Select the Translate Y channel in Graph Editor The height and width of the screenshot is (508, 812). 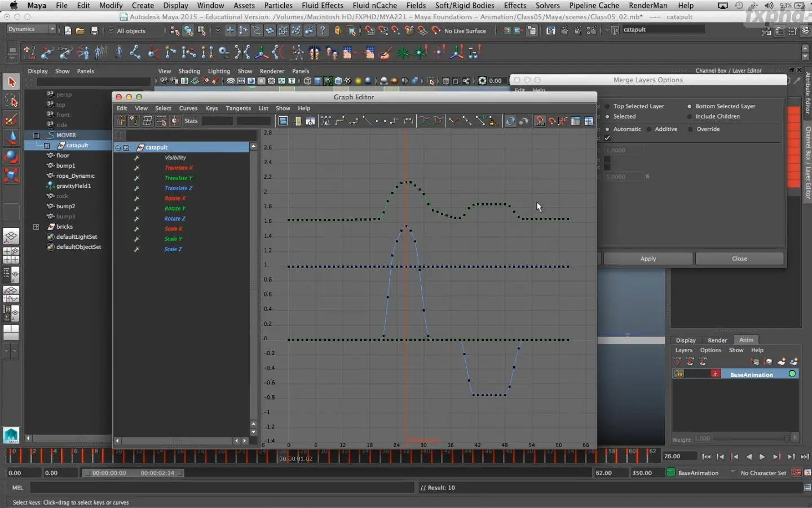tap(179, 178)
